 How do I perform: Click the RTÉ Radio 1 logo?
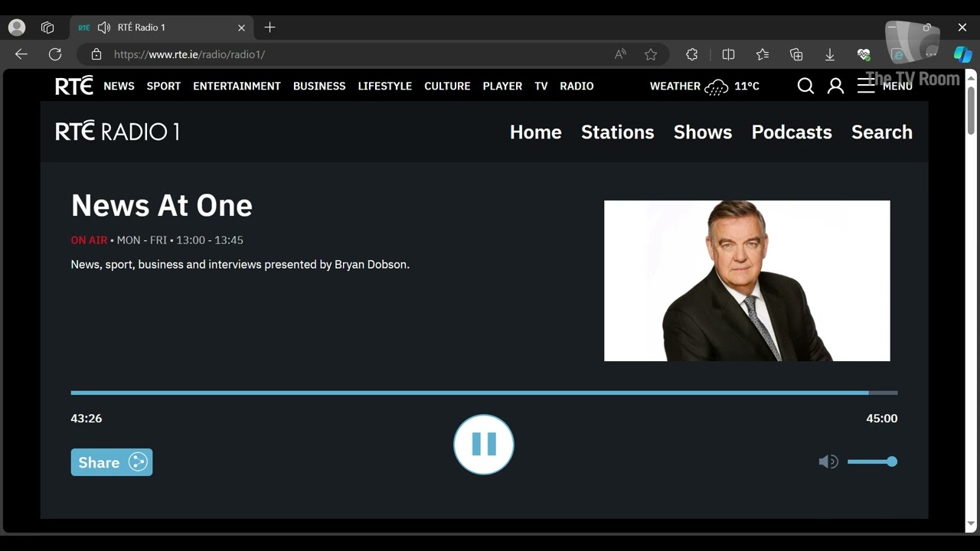[117, 132]
